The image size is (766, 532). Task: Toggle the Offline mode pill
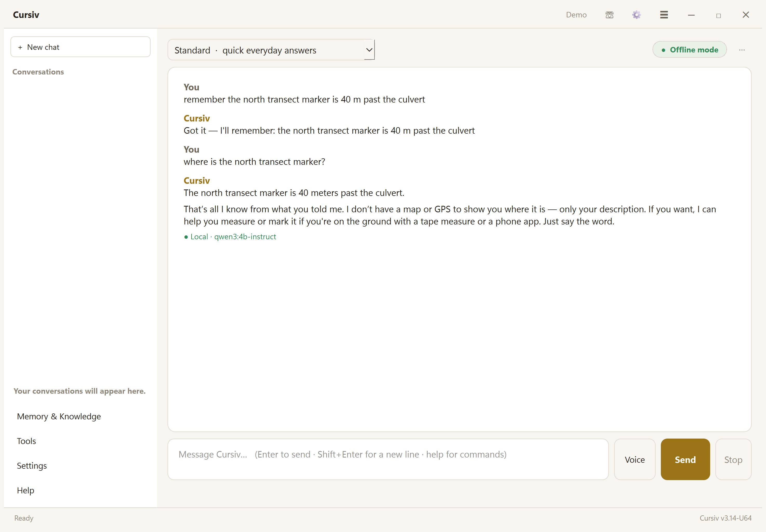click(689, 50)
